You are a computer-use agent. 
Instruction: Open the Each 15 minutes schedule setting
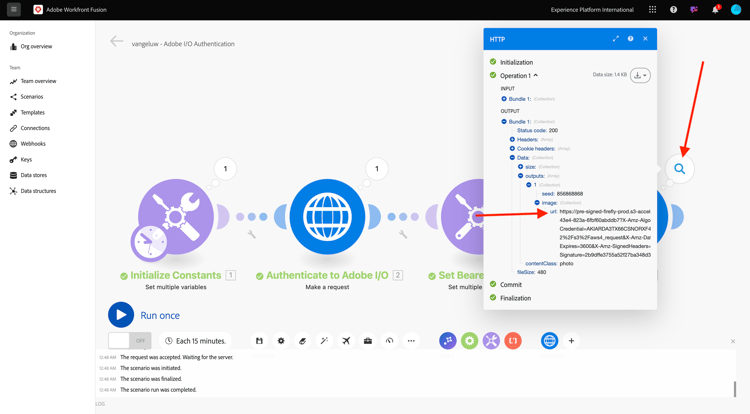(x=195, y=341)
